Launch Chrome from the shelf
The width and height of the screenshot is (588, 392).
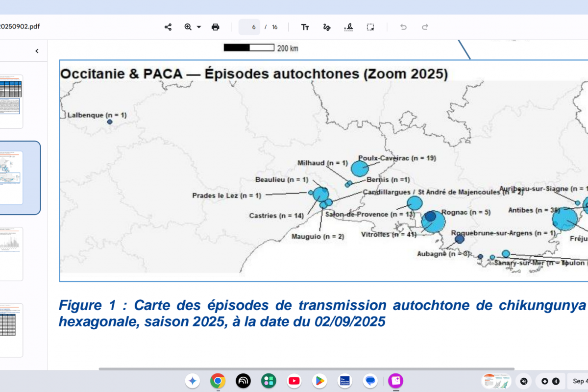[x=218, y=381]
